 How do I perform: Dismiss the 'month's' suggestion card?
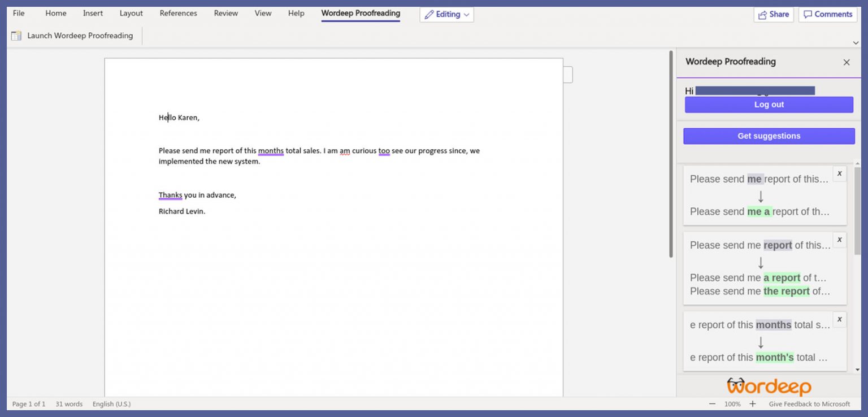tap(840, 320)
